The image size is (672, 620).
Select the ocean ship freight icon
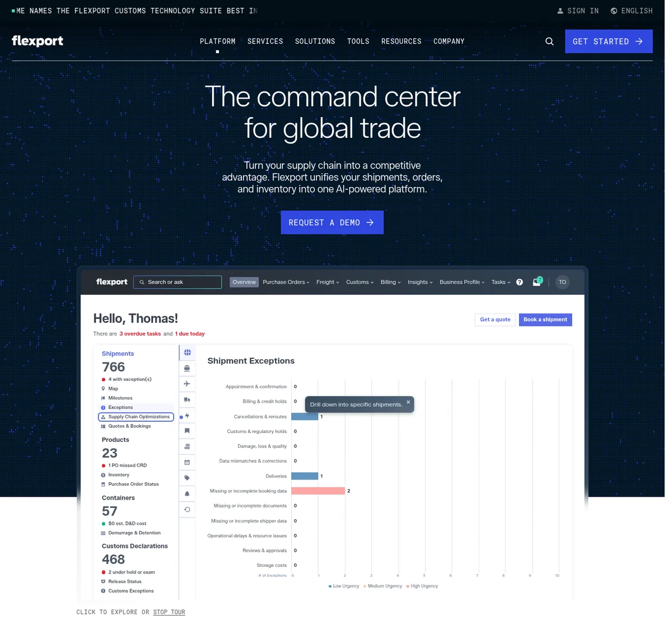[187, 368]
